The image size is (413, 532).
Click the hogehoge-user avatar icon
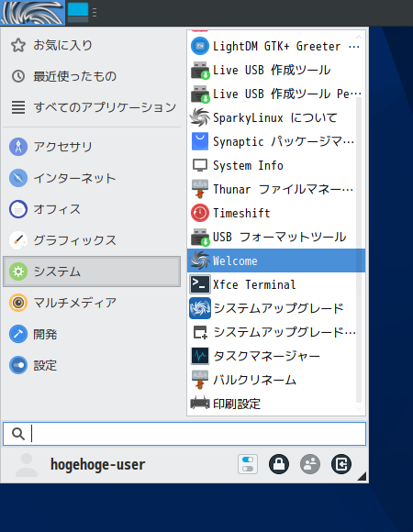click(x=27, y=465)
